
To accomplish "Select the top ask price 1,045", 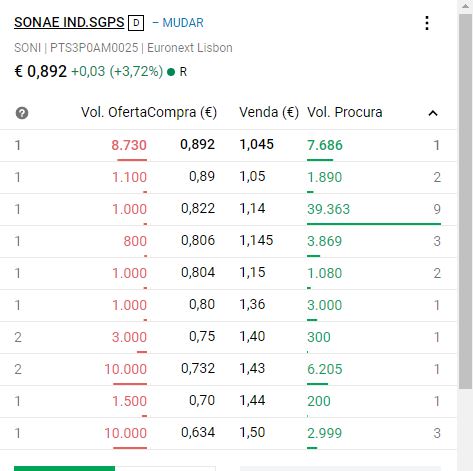I will (x=257, y=144).
